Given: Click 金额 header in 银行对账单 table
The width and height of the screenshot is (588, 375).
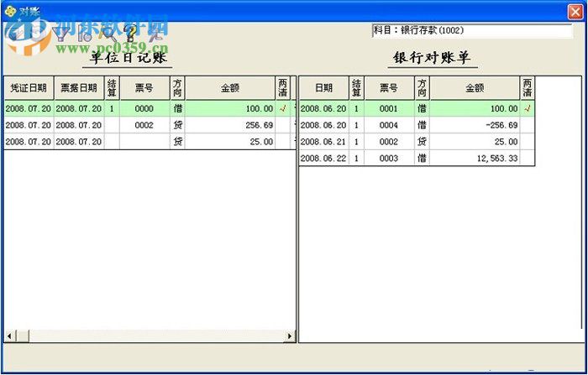Looking at the screenshot, I should click(x=475, y=88).
